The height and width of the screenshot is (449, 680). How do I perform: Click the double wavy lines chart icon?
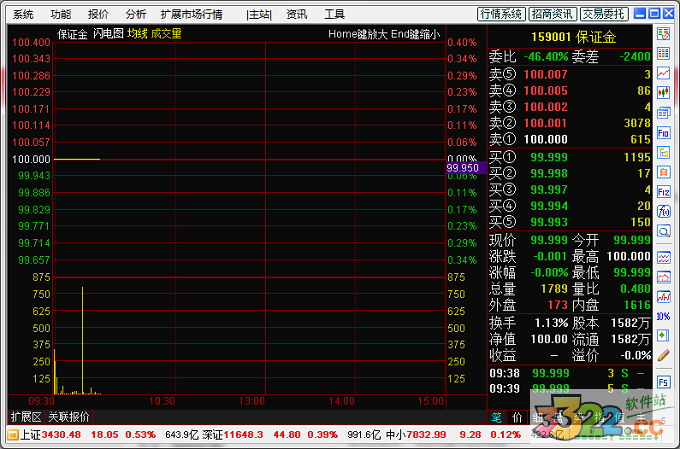click(664, 258)
